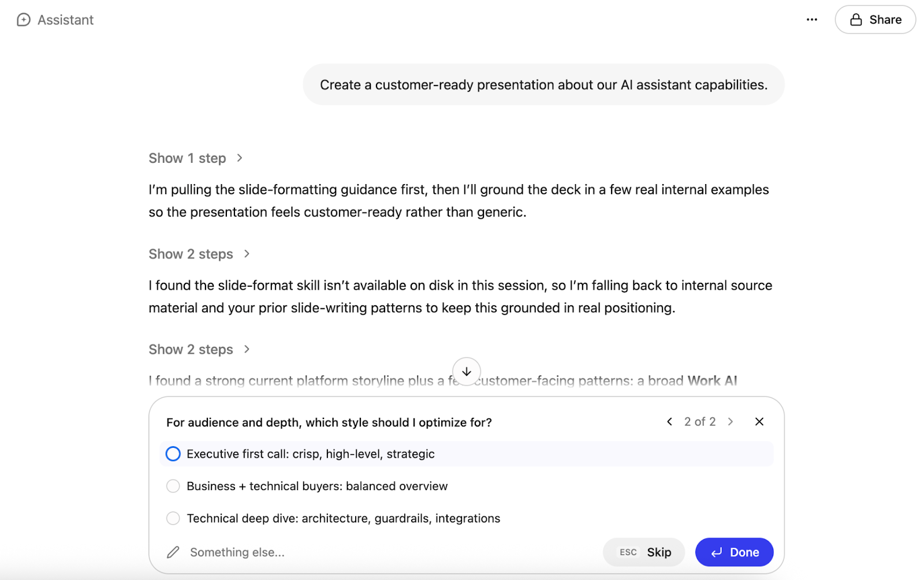Image resolution: width=924 pixels, height=580 pixels.
Task: Close the audience question dialog with the X
Action: pos(759,421)
